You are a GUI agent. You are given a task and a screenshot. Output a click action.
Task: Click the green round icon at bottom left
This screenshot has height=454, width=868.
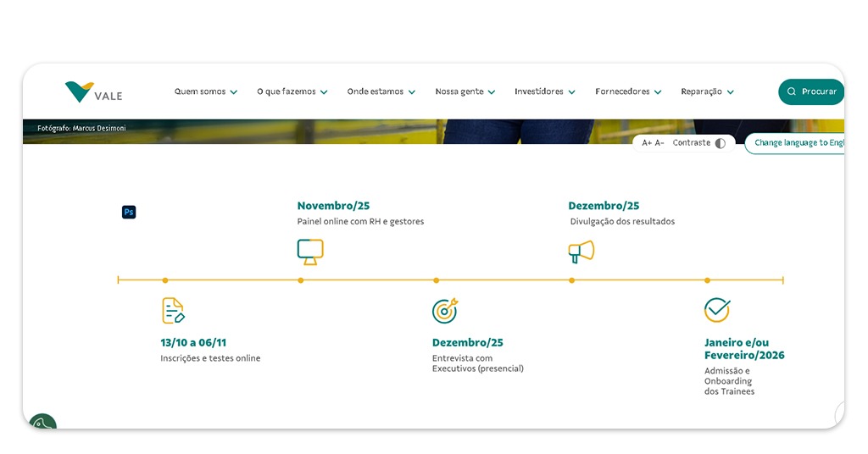pos(42,424)
